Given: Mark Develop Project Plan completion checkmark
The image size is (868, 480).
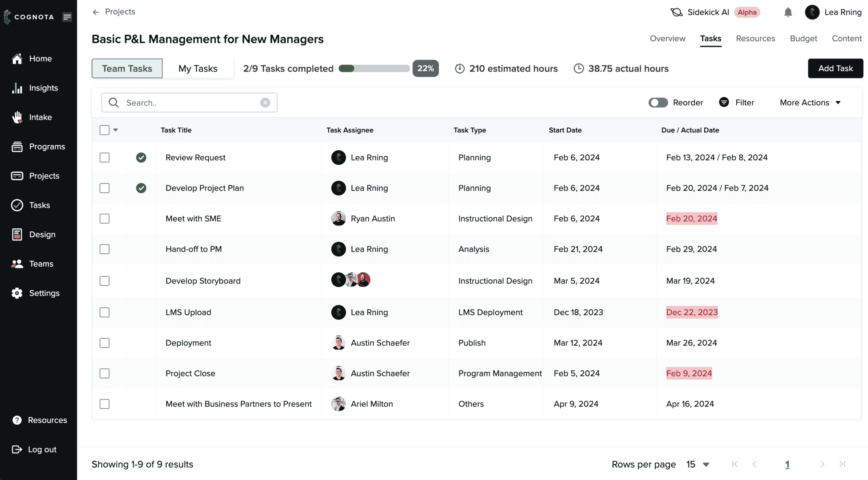Looking at the screenshot, I should (141, 188).
